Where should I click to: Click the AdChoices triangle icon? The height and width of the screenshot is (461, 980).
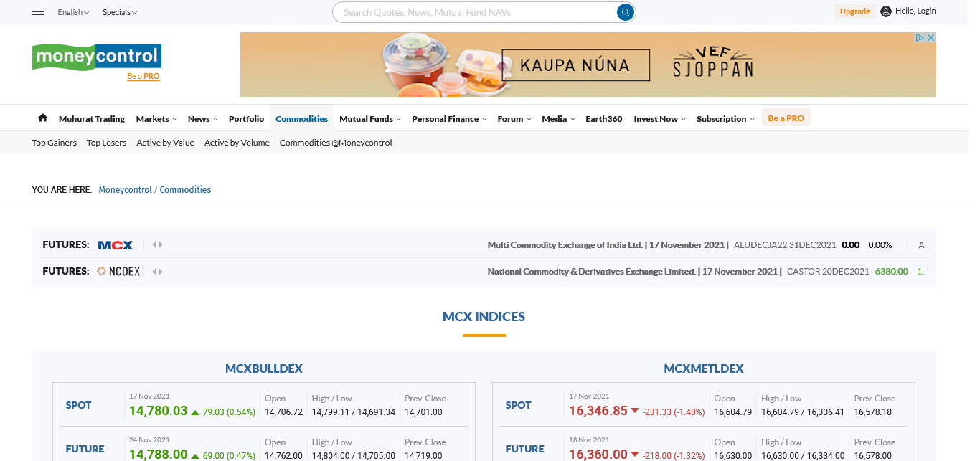coord(920,38)
